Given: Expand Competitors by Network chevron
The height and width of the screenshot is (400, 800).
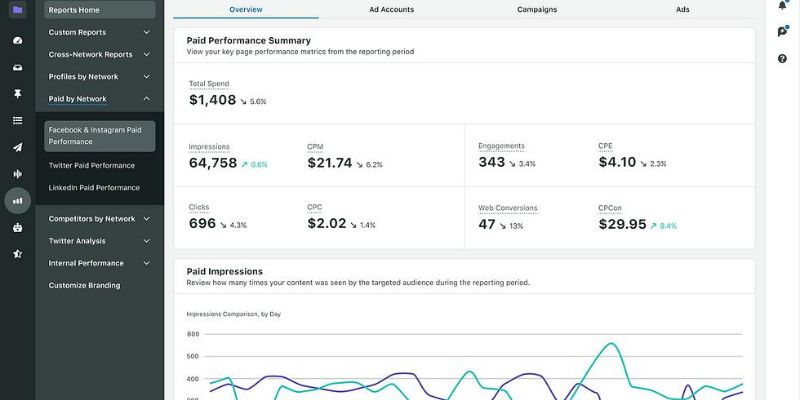Looking at the screenshot, I should point(146,218).
